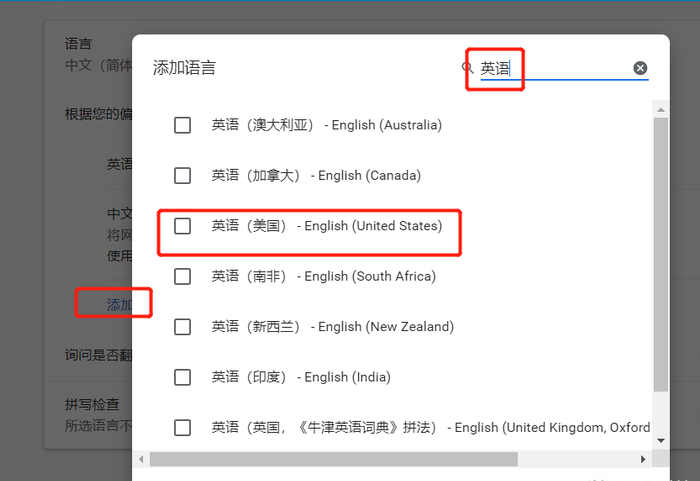
Task: Clear the search field with the X icon
Action: (640, 68)
